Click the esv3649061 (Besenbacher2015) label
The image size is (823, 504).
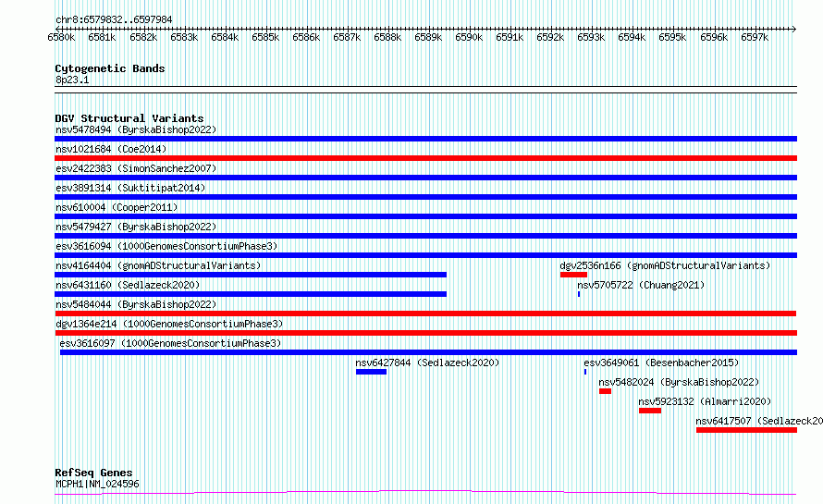661,363
